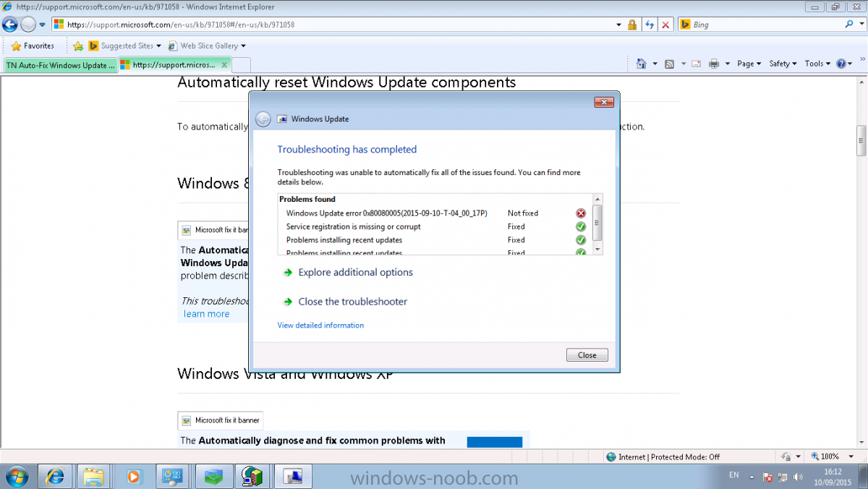Click the back arrow in Windows Update dialog

[x=263, y=119]
